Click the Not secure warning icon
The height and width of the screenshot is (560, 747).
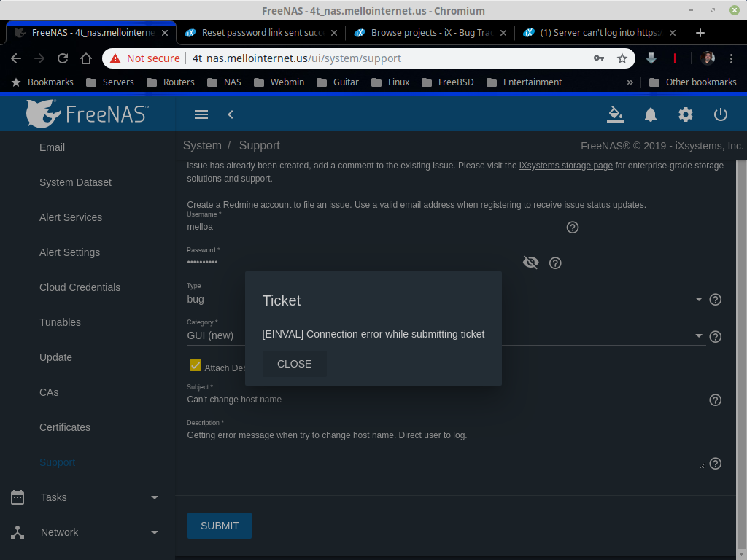click(115, 58)
